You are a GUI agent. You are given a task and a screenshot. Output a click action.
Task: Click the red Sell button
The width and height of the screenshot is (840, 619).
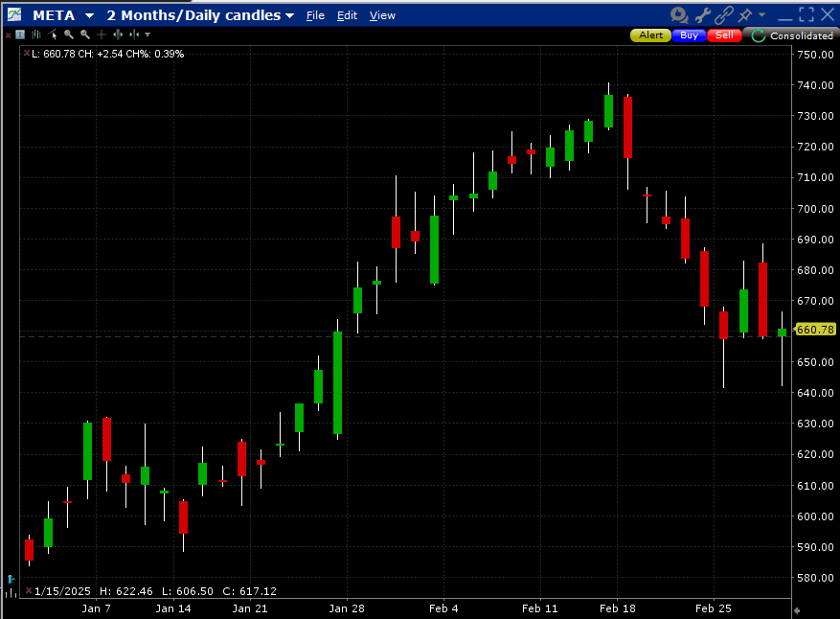click(724, 35)
